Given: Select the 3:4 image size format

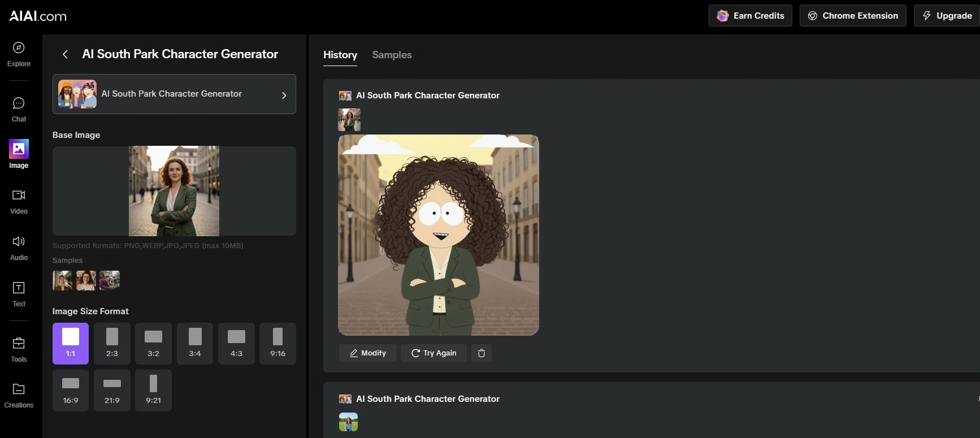Looking at the screenshot, I should (x=195, y=344).
